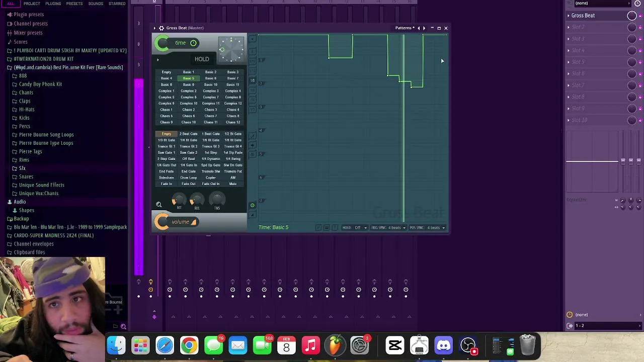Open the Kicks folder in browser

click(24, 118)
